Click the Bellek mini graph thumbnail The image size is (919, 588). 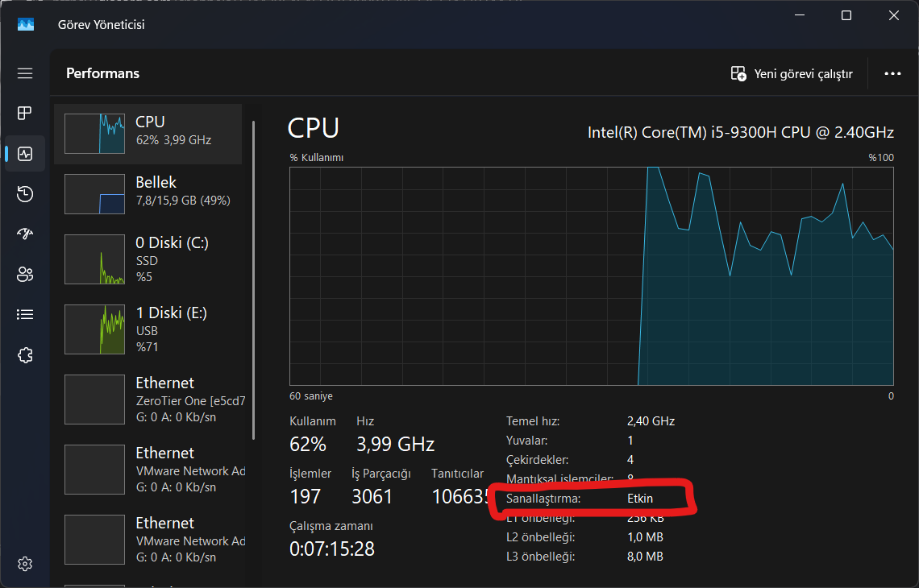coord(94,194)
